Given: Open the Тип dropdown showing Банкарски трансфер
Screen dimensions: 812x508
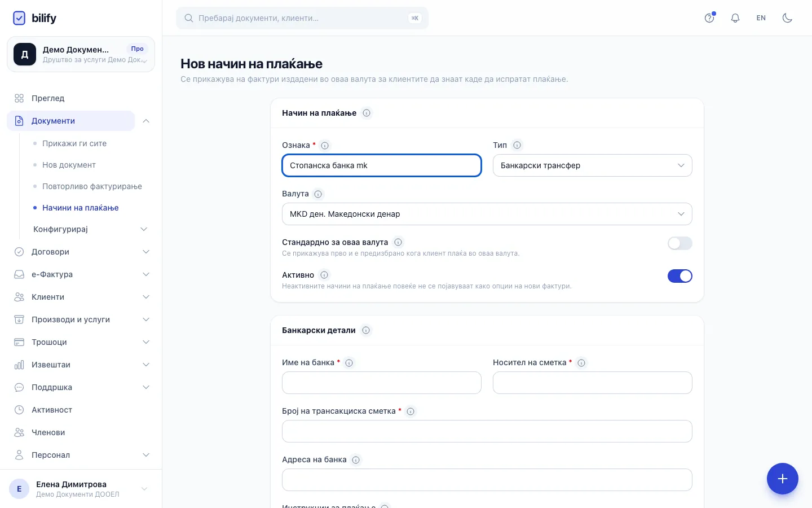Looking at the screenshot, I should point(593,165).
